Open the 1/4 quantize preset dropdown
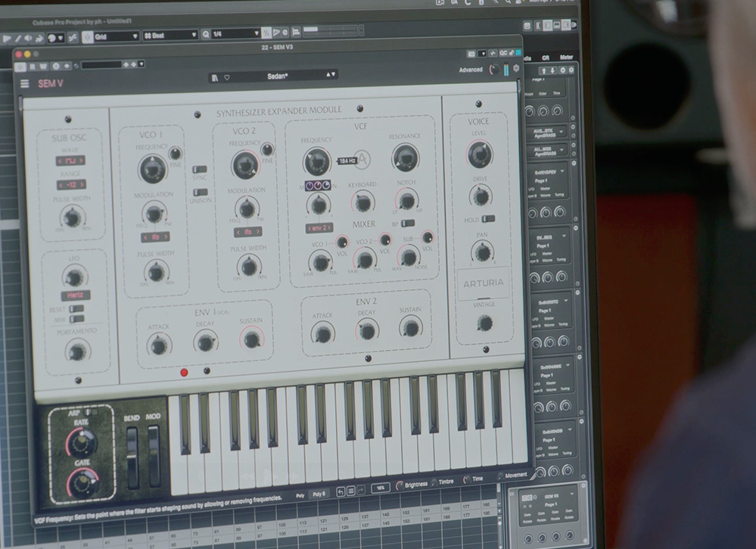 [x=236, y=34]
